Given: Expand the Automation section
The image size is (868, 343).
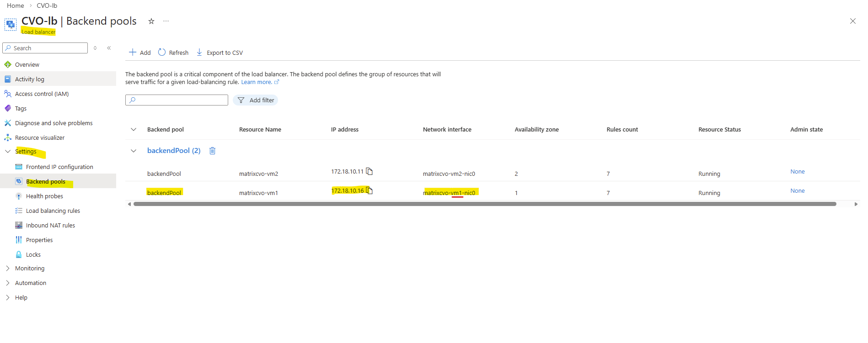Looking at the screenshot, I should point(8,283).
